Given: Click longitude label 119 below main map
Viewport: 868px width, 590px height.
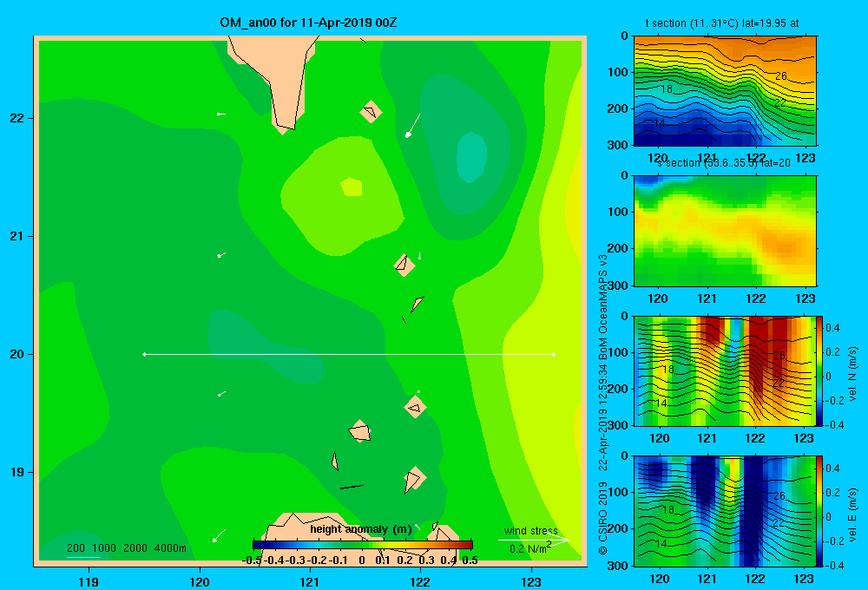Looking at the screenshot, I should (89, 581).
